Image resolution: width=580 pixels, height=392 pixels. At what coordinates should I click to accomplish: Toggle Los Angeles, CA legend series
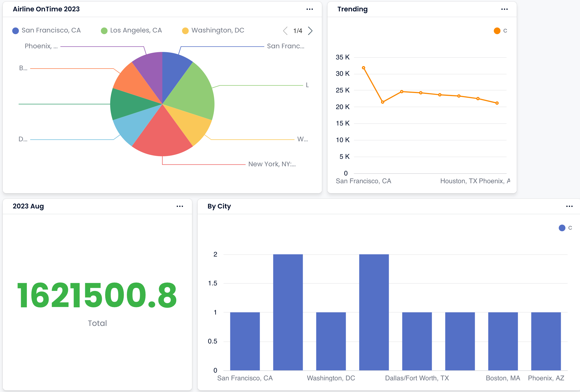pyautogui.click(x=131, y=31)
